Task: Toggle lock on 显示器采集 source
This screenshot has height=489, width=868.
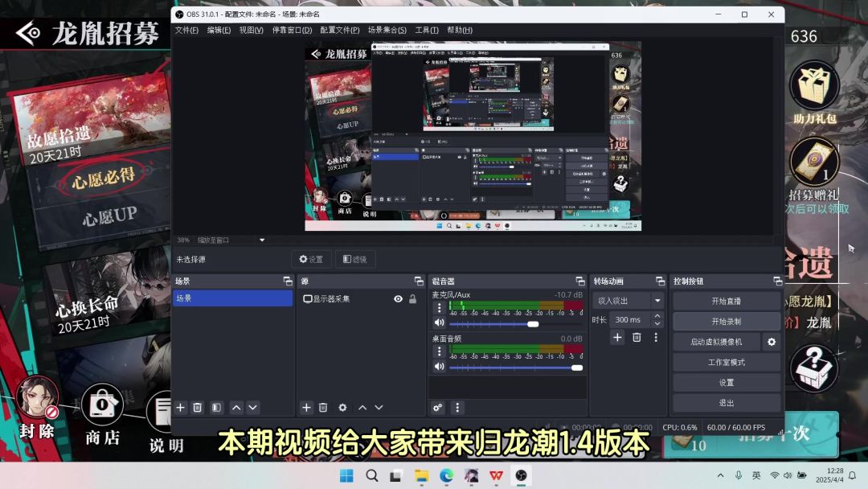Action: [413, 299]
